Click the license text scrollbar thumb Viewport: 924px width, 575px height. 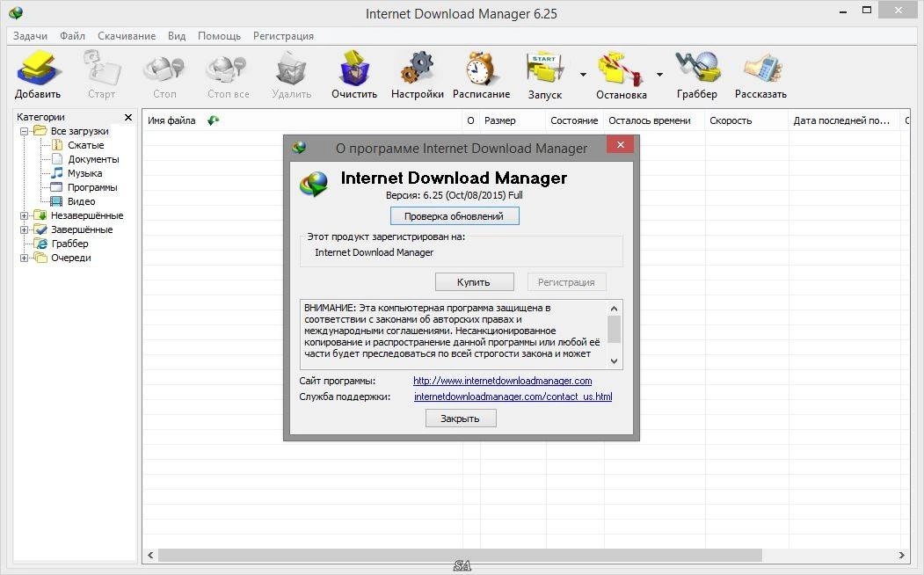(614, 330)
